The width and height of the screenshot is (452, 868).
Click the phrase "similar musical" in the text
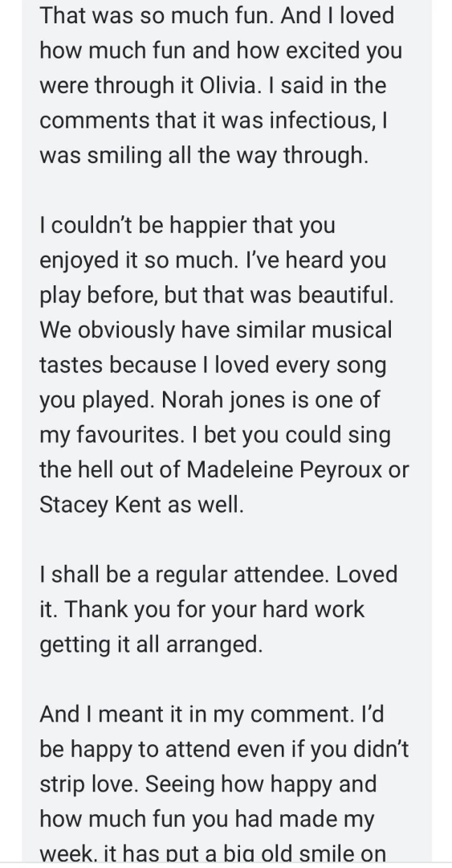pos(314,330)
